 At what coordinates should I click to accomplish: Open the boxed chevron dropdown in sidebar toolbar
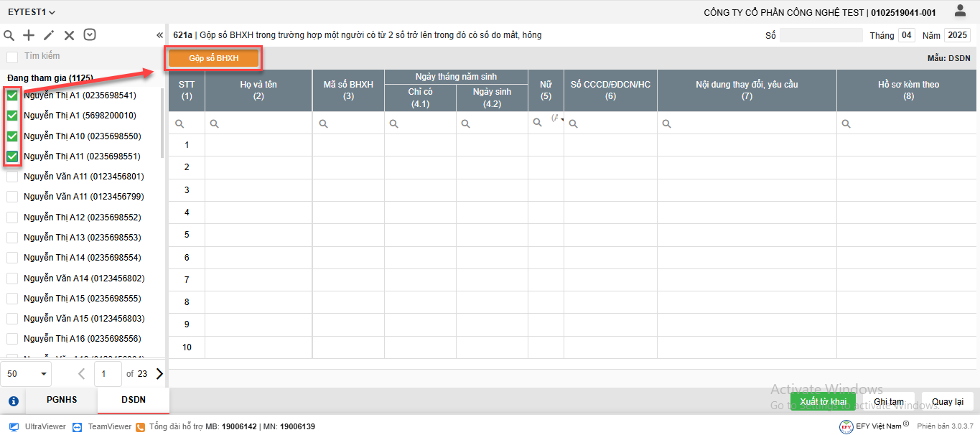tap(90, 34)
